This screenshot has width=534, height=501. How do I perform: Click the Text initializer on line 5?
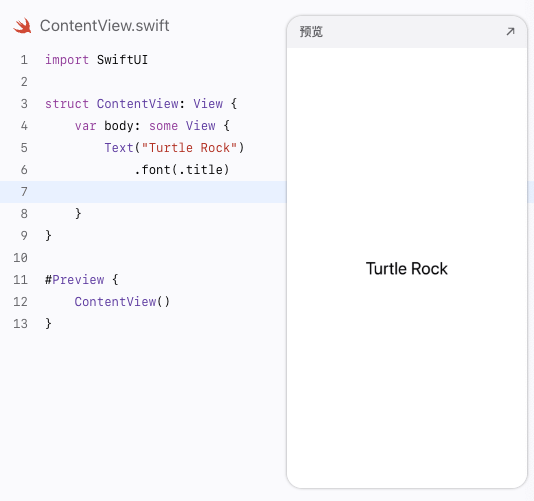click(119, 148)
